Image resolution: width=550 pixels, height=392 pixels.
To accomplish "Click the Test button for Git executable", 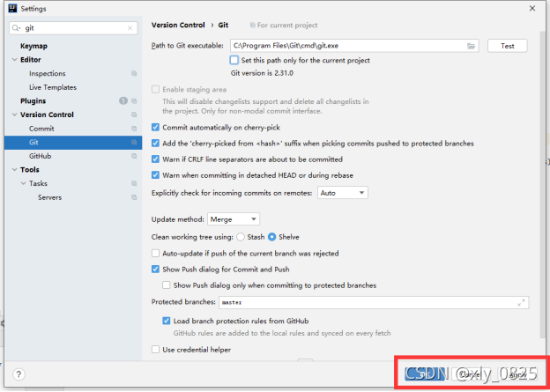I will point(507,46).
